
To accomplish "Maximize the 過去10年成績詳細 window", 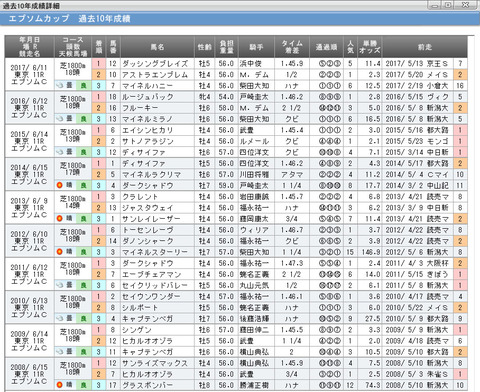I will 449,5.
